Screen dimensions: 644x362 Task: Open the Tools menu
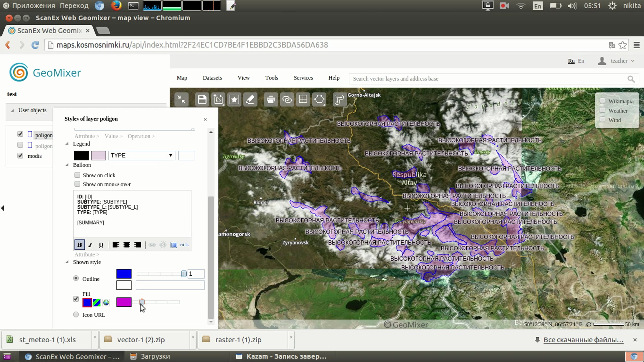[272, 78]
